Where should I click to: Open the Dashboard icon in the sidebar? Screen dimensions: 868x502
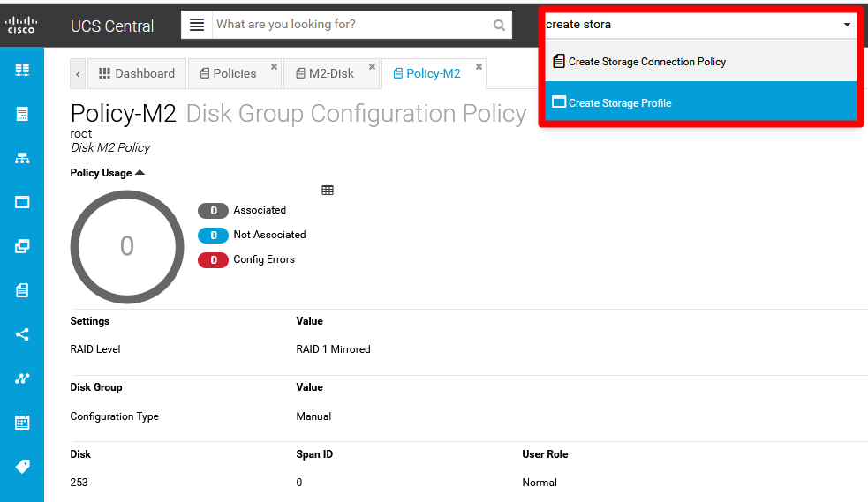click(22, 70)
